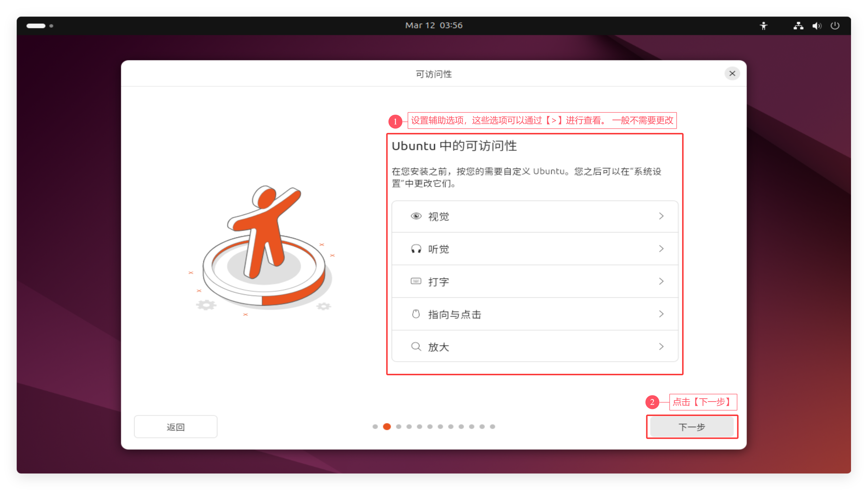This screenshot has height=490, width=868.
Task: Click the last page indicator dot
Action: pyautogui.click(x=492, y=427)
